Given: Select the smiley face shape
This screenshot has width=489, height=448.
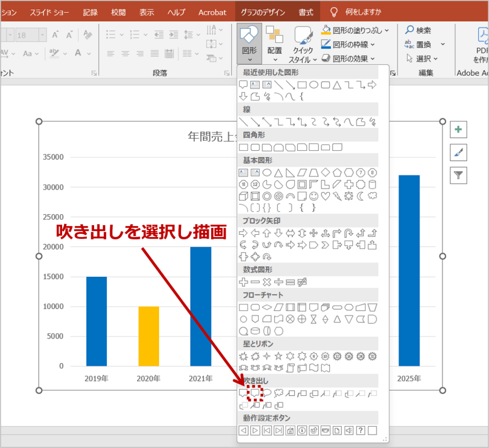Looking at the screenshot, I should tap(314, 196).
